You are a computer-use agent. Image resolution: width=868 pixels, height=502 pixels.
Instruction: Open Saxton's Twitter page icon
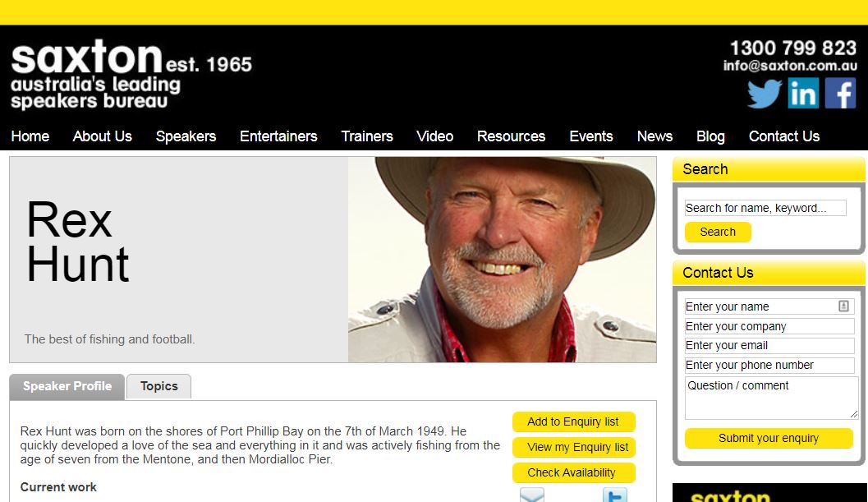[x=765, y=93]
